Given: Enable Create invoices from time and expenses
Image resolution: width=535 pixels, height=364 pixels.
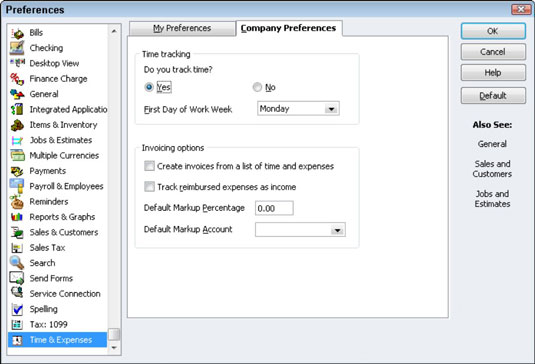Looking at the screenshot, I should click(149, 166).
